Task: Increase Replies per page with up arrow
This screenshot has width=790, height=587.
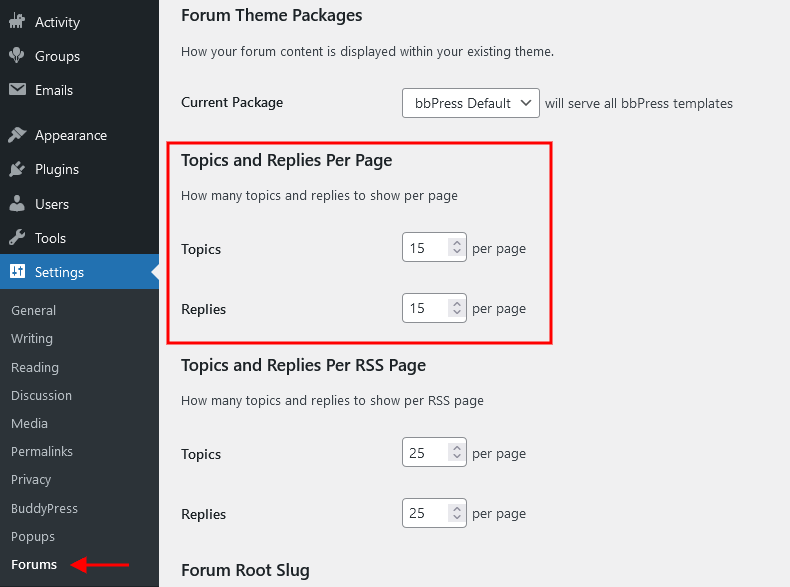Action: [x=456, y=303]
